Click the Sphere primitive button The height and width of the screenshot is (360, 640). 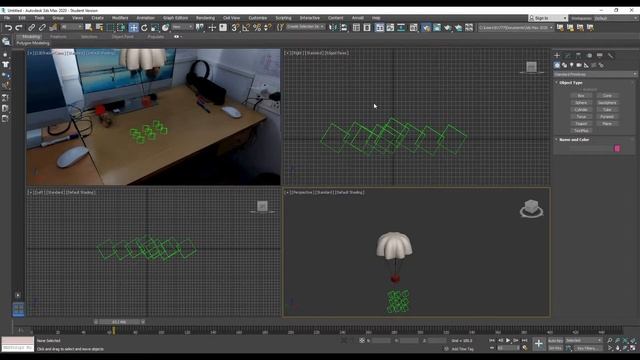pos(581,102)
